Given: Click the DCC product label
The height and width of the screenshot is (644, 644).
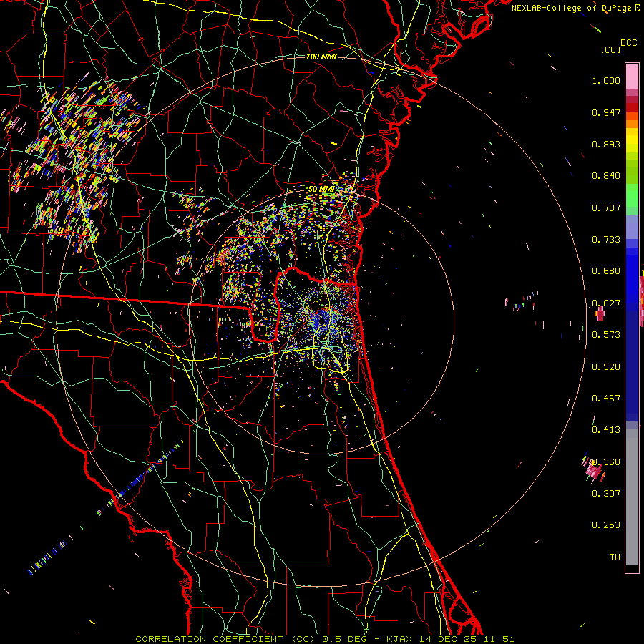Looking at the screenshot, I should (628, 43).
